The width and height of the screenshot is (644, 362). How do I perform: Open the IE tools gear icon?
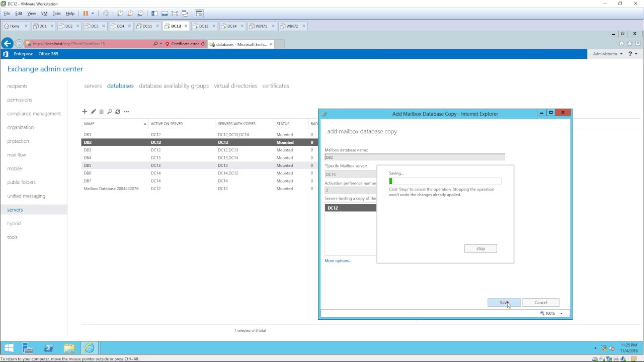pos(637,44)
